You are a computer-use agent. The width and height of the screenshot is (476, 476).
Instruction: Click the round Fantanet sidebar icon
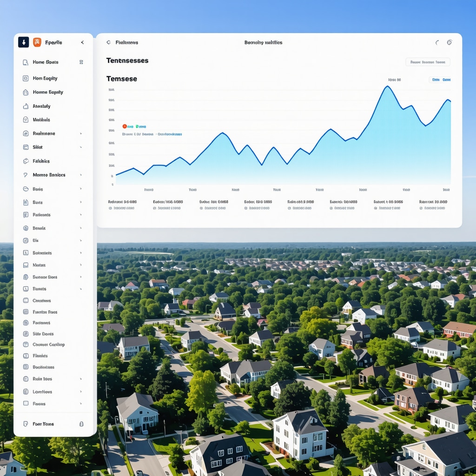pyautogui.click(x=26, y=323)
